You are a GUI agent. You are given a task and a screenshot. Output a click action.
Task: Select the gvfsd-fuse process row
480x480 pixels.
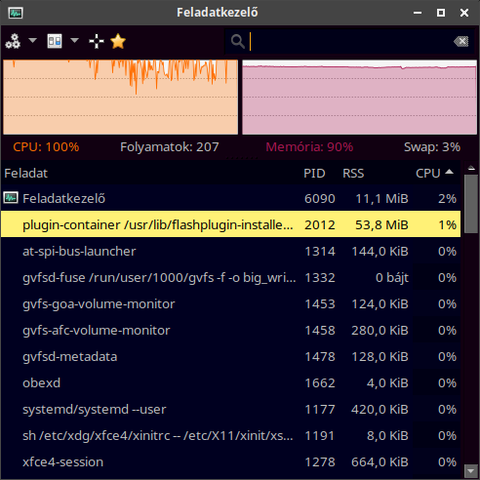click(231, 277)
